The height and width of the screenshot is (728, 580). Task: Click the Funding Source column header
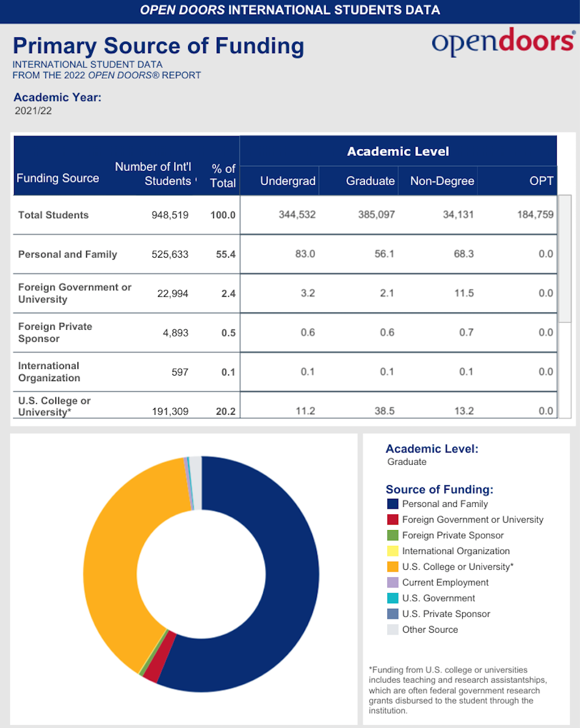(x=57, y=178)
